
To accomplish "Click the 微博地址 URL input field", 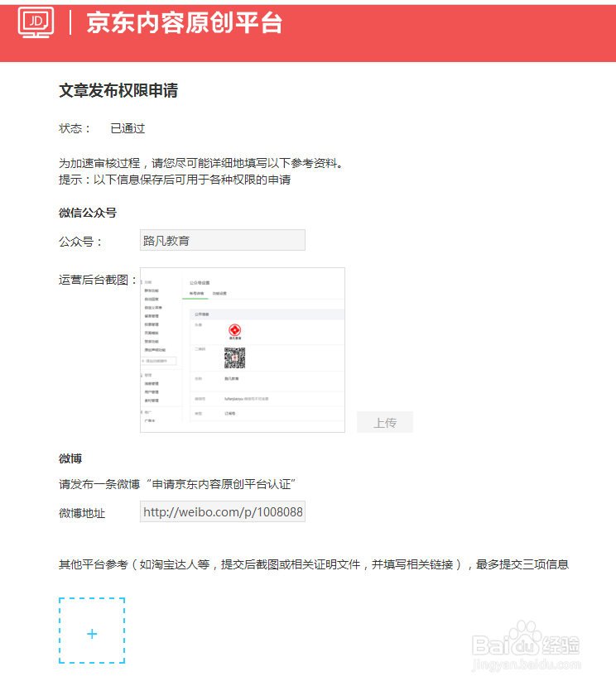I will tap(223, 512).
